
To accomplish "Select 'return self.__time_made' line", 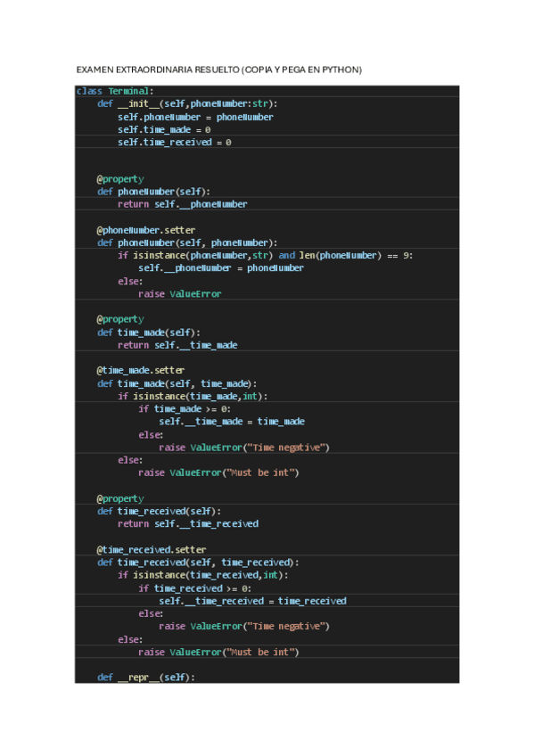I will point(177,345).
